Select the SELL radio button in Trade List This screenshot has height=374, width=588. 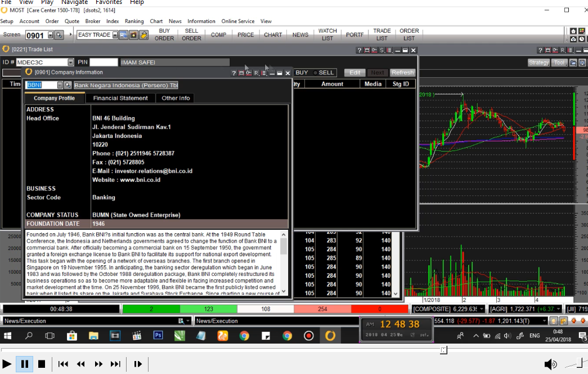click(323, 73)
